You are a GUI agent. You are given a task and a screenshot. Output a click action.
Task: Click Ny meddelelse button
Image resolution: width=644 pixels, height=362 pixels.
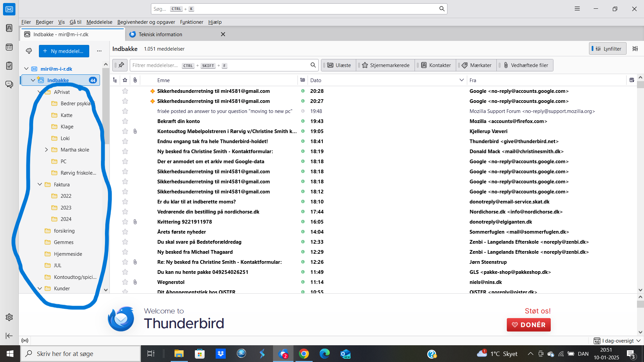click(x=64, y=51)
